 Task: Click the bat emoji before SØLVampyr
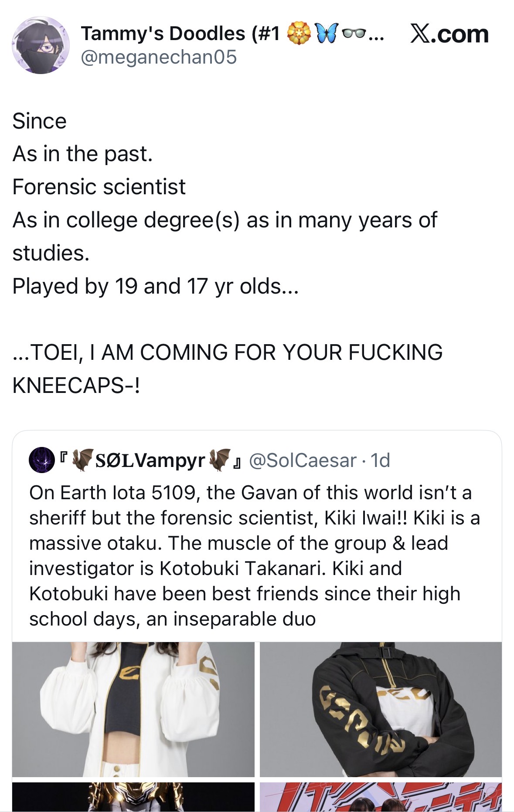pos(82,460)
